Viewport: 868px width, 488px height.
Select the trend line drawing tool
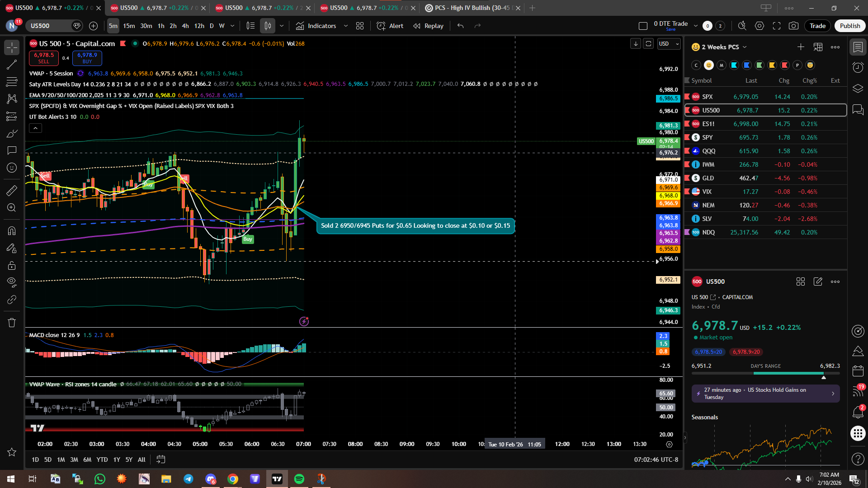pyautogui.click(x=12, y=65)
